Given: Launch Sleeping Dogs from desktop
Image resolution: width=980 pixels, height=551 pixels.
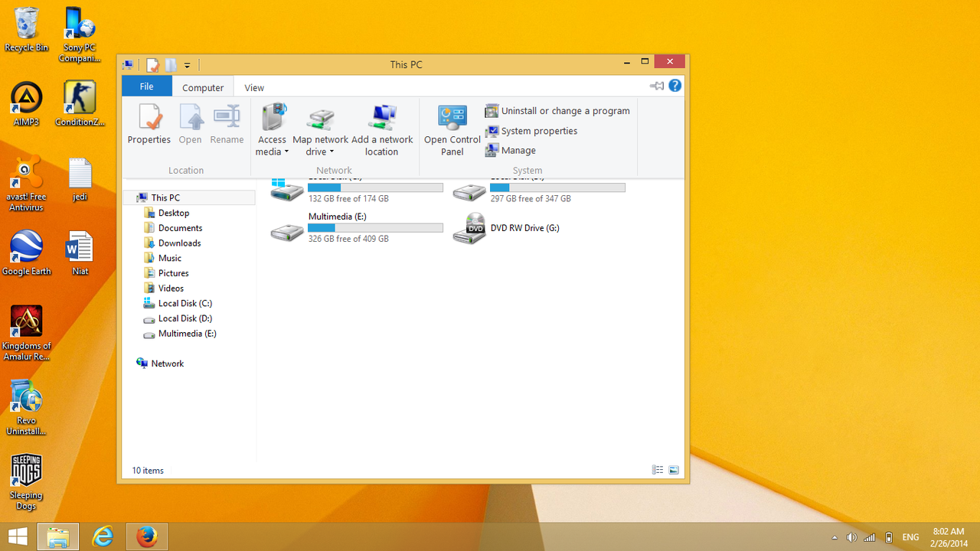Looking at the screenshot, I should [27, 482].
